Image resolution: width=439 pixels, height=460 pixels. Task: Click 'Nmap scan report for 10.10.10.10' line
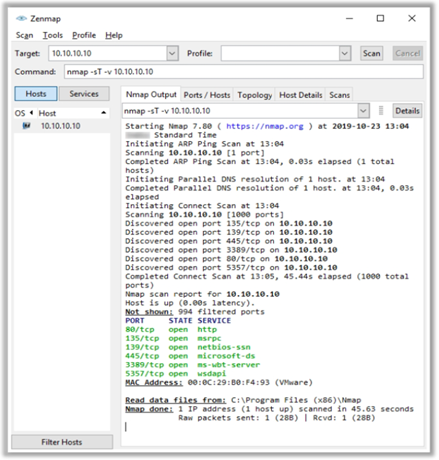tap(202, 294)
